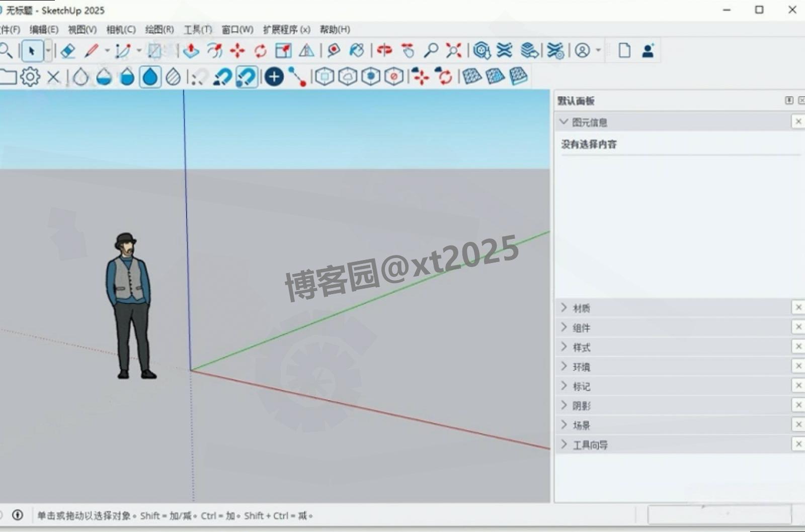Click the dark circle plus icon
Image resolution: width=805 pixels, height=532 pixels.
274,77
